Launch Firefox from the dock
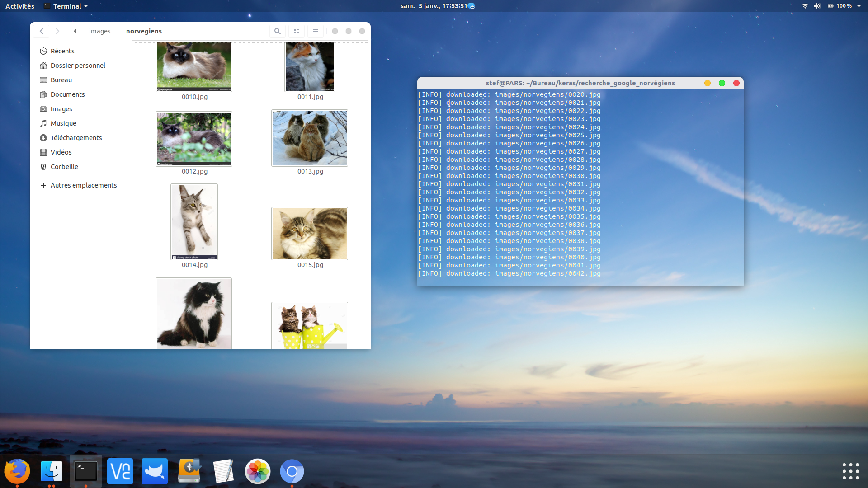Viewport: 868px width, 488px height. click(17, 471)
